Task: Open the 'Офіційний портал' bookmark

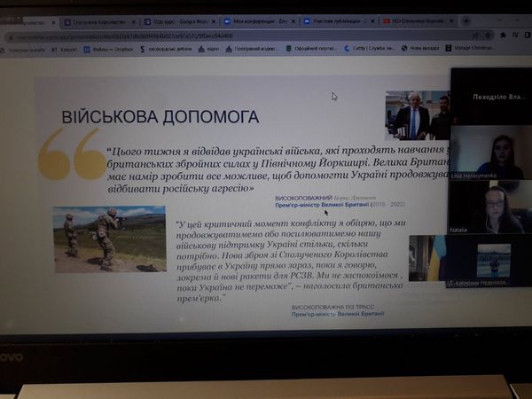Action: click(x=311, y=49)
